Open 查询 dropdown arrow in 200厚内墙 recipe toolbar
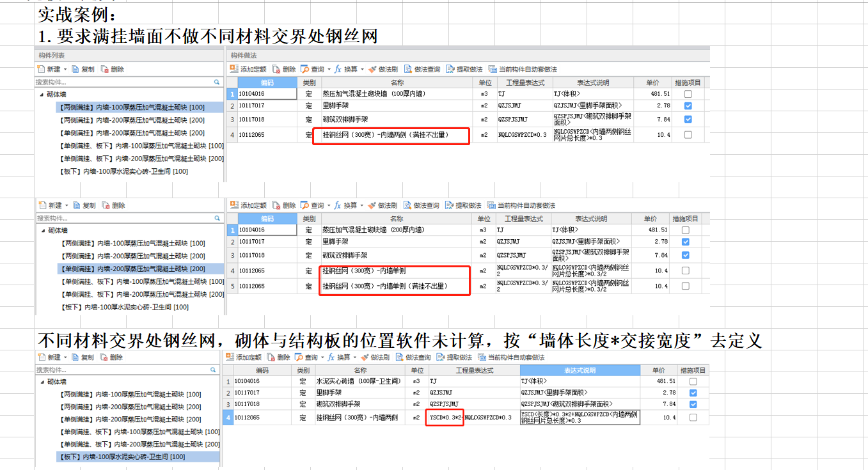868x470 pixels. (x=329, y=205)
